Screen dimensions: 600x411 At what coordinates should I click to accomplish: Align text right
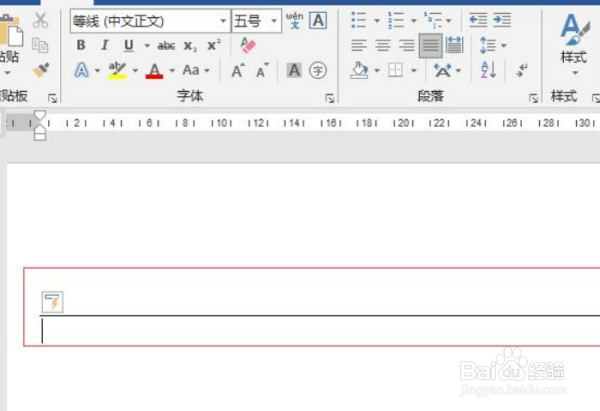[407, 46]
